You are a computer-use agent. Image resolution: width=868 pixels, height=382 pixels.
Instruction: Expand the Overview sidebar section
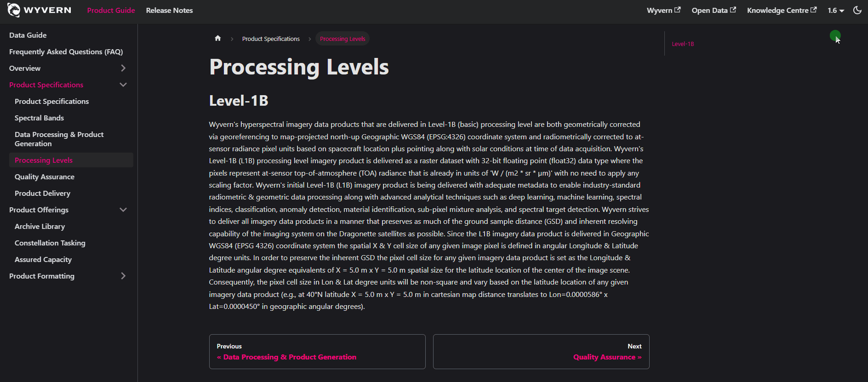click(x=123, y=68)
